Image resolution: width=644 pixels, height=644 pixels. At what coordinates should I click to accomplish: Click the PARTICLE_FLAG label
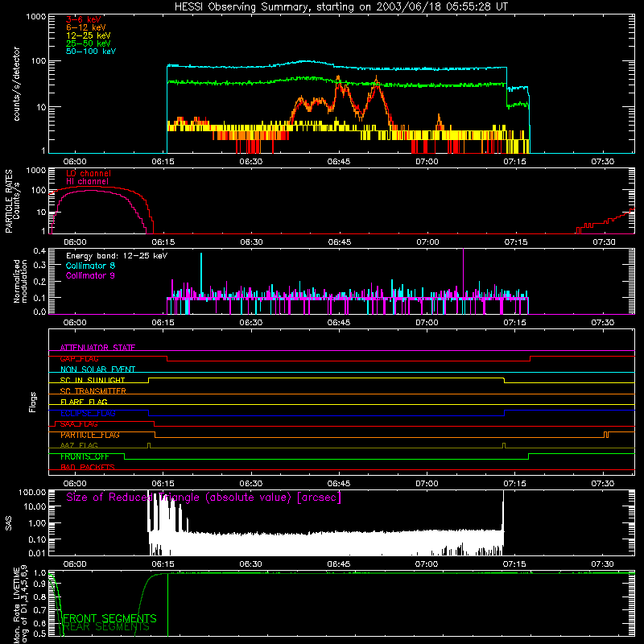[90, 435]
